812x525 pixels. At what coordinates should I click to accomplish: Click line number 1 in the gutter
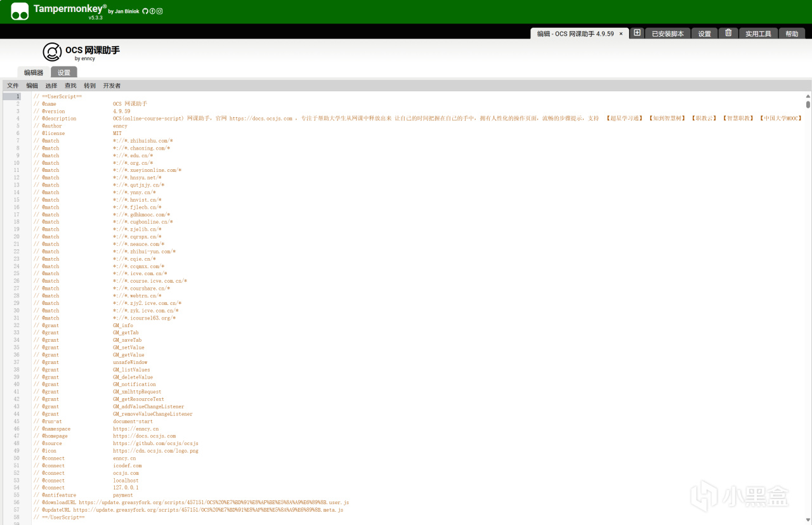(x=18, y=96)
